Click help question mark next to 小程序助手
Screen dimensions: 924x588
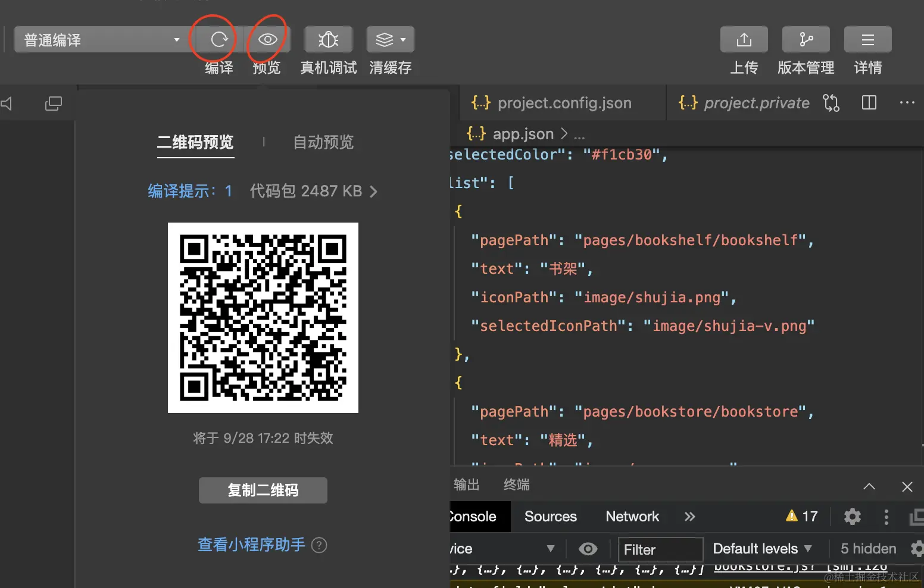(x=320, y=545)
